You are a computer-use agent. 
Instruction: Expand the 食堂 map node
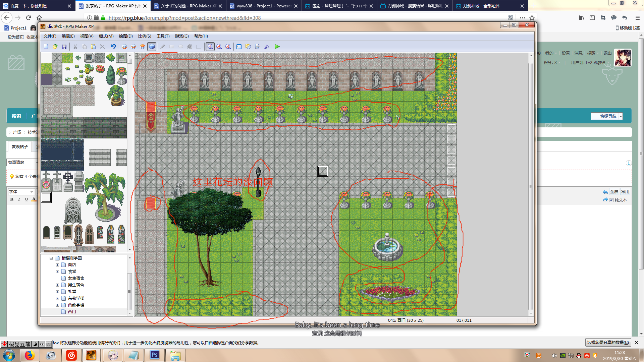(57, 271)
